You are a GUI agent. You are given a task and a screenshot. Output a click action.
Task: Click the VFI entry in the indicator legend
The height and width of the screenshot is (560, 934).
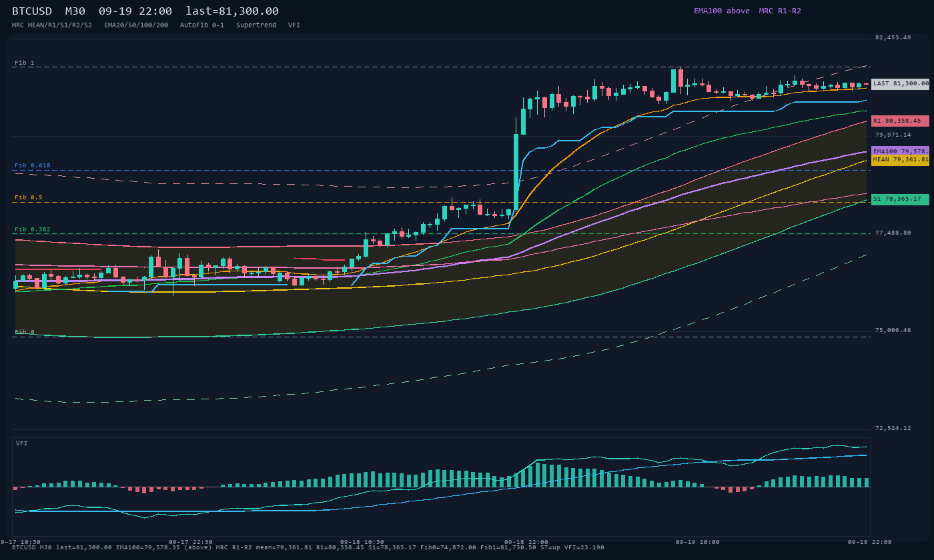294,25
